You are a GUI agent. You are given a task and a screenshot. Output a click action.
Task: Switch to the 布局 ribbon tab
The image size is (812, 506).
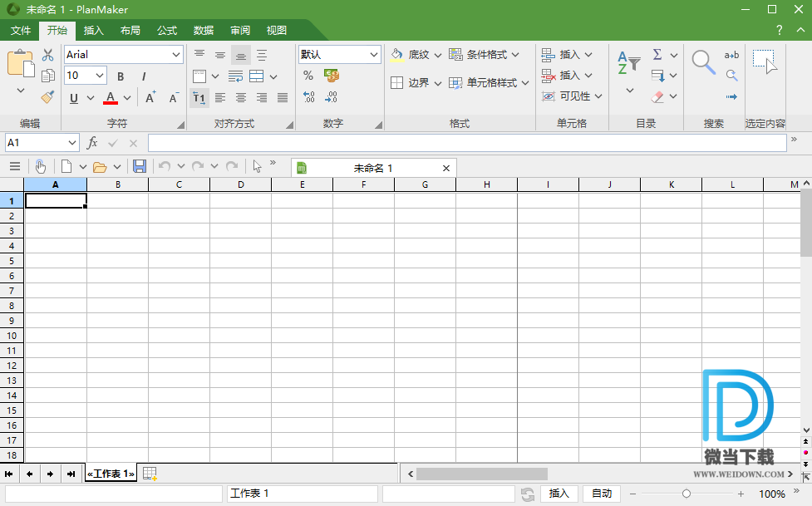pyautogui.click(x=130, y=31)
